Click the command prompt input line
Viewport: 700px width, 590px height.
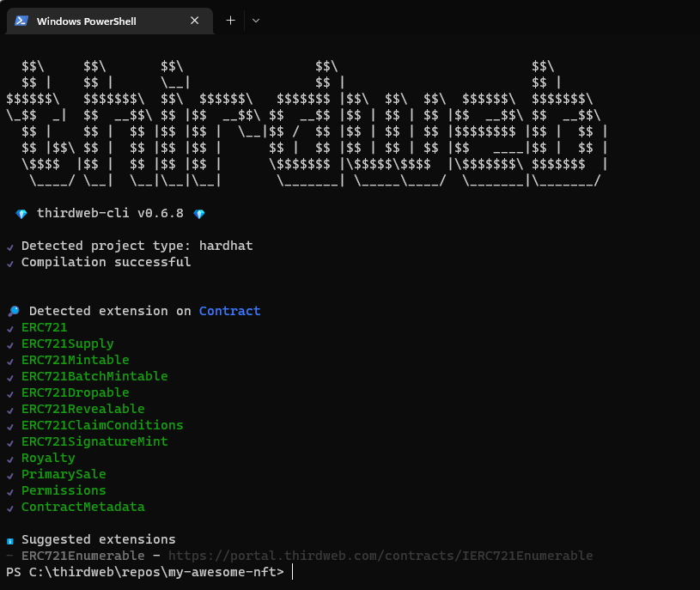click(290, 572)
